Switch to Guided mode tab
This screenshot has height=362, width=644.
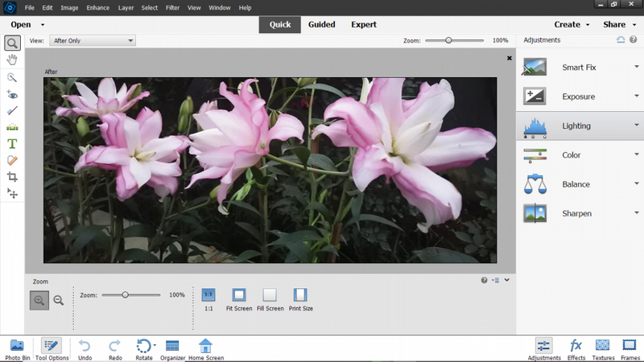tap(321, 25)
